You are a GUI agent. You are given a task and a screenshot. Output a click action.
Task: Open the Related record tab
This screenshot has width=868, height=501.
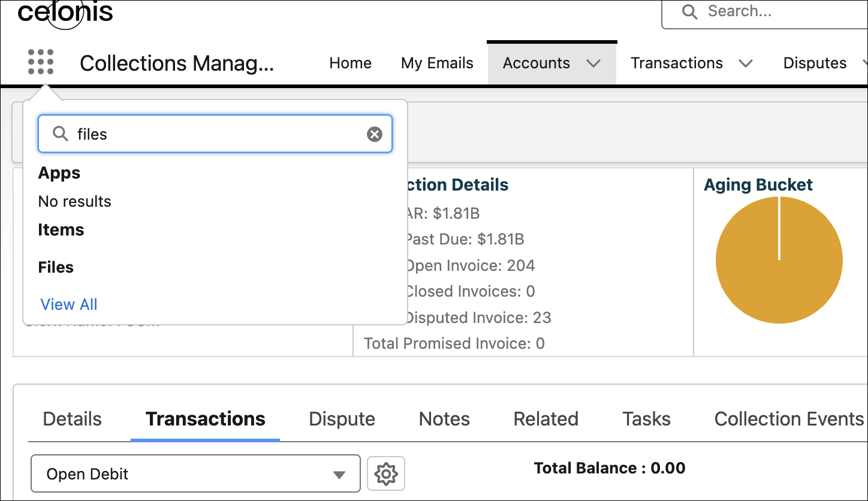click(546, 419)
